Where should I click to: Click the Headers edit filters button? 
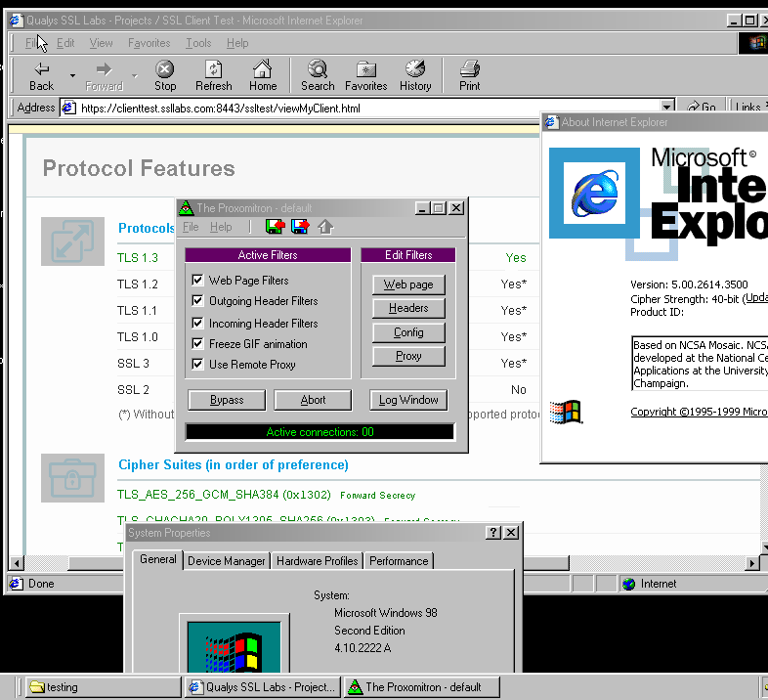(x=408, y=308)
